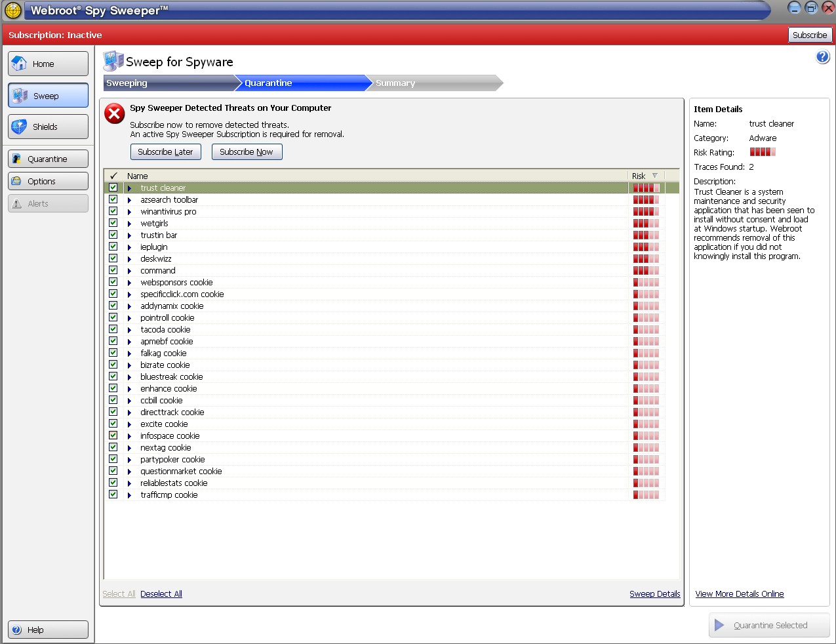
Task: Open the Shields sidebar button
Action: (49, 127)
